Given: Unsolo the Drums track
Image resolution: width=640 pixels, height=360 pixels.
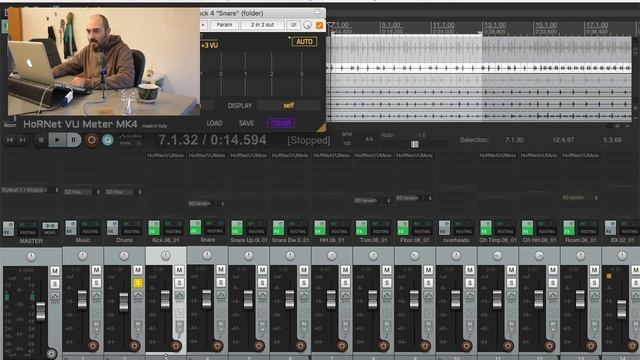Looking at the screenshot, I should [x=138, y=283].
